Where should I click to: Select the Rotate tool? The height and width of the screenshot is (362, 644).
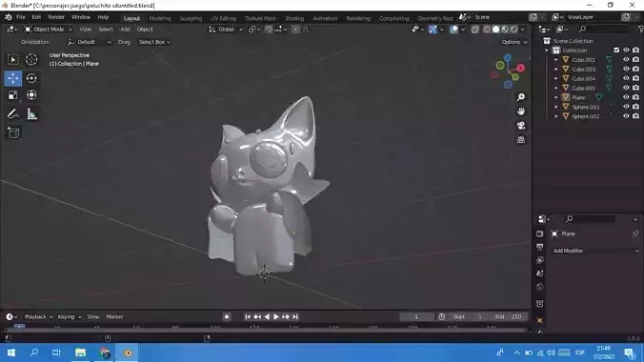coord(31,78)
